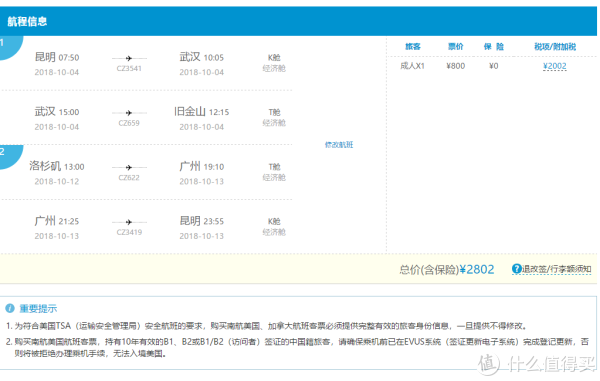Click the fare value ¥800
The height and width of the screenshot is (381, 600).
click(x=455, y=66)
